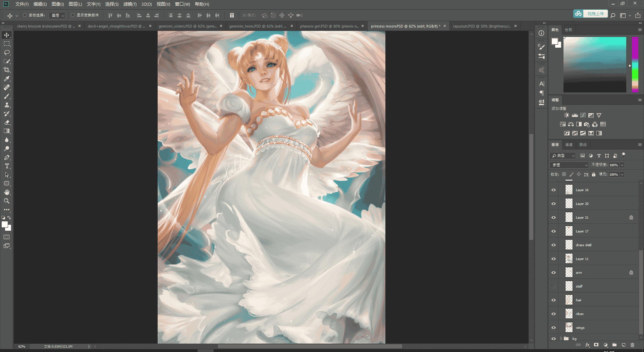The image size is (644, 352).
Task: Switch to the rapunzel.PSD document tab
Action: (482, 26)
